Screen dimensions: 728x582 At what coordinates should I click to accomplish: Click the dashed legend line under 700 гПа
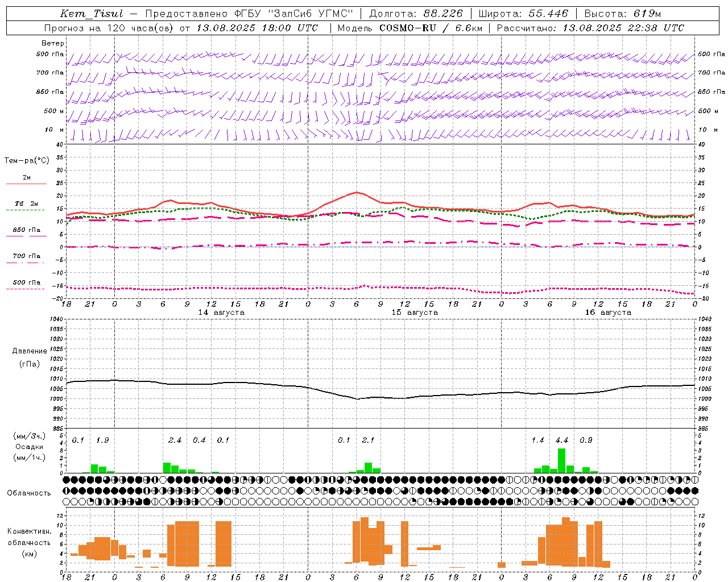26,263
